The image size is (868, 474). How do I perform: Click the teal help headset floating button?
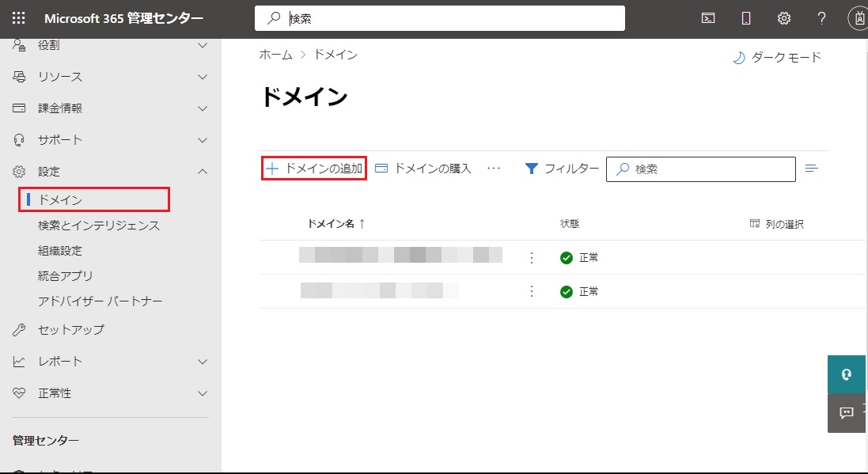tap(847, 374)
